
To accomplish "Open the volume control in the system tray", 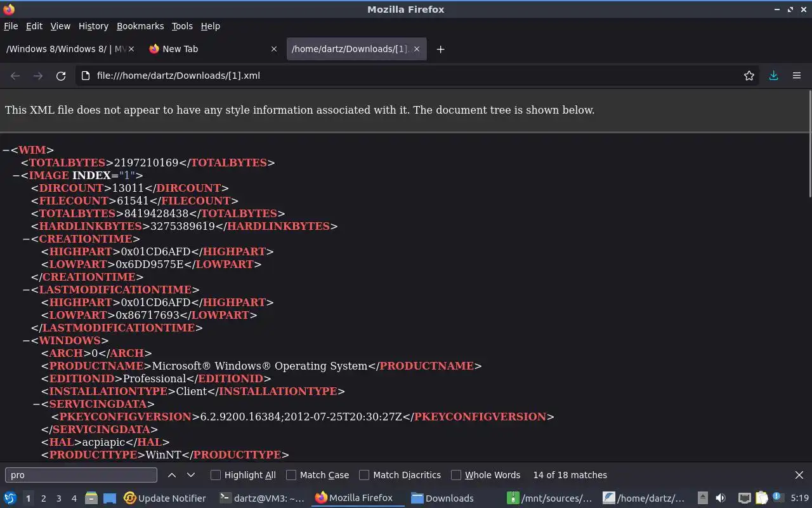I will tap(721, 498).
